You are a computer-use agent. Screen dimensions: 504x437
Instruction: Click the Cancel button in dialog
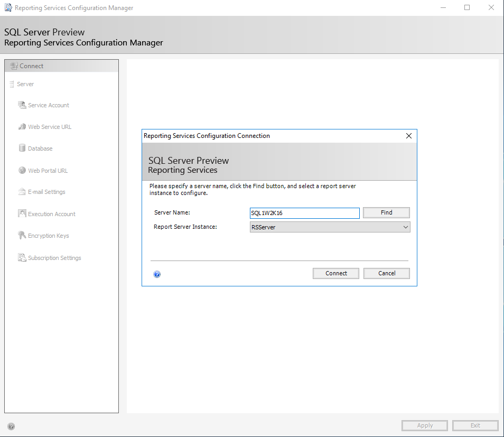(x=387, y=273)
